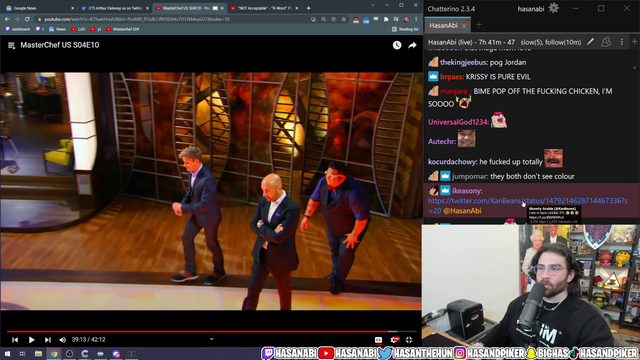
Task: Go back in Chrome
Action: pyautogui.click(x=7, y=19)
